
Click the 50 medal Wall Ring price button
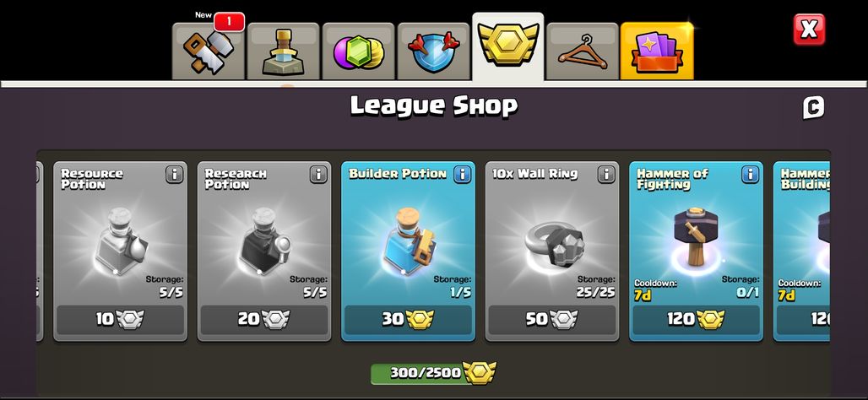[x=552, y=320]
